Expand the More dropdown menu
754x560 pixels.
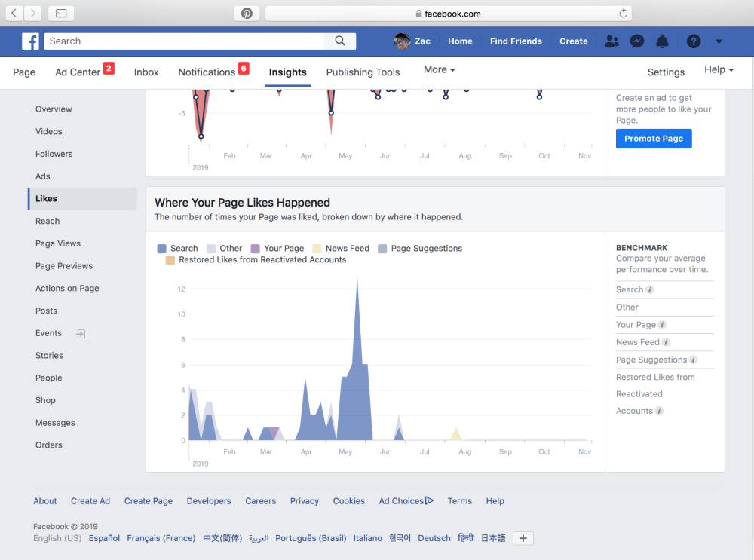pos(439,70)
